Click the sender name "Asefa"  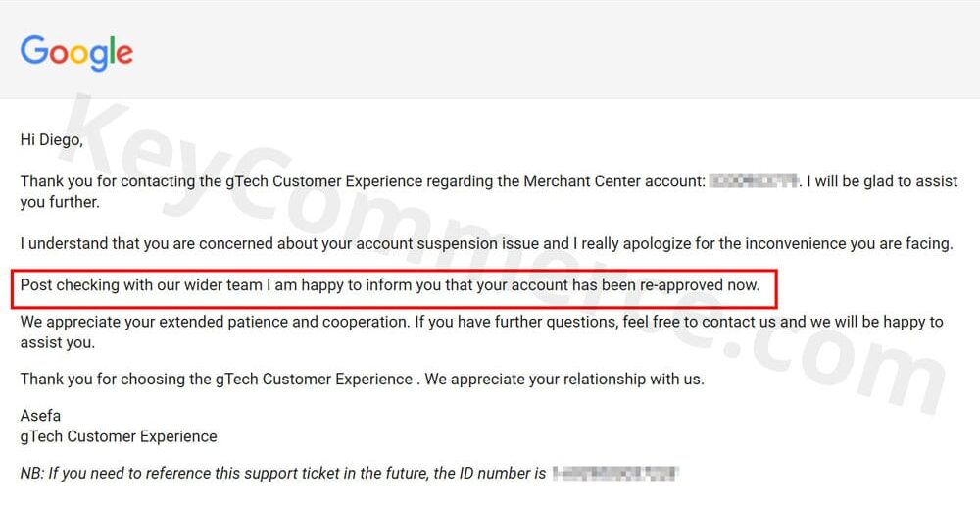pyautogui.click(x=40, y=416)
